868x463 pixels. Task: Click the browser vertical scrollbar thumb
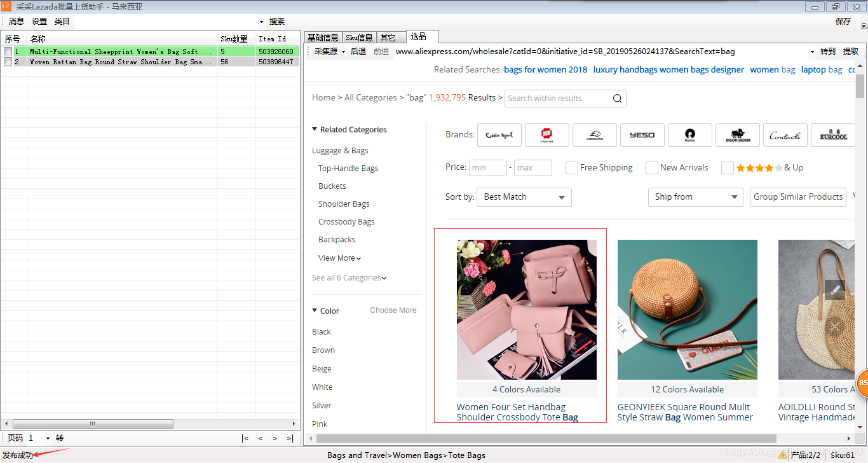860,86
